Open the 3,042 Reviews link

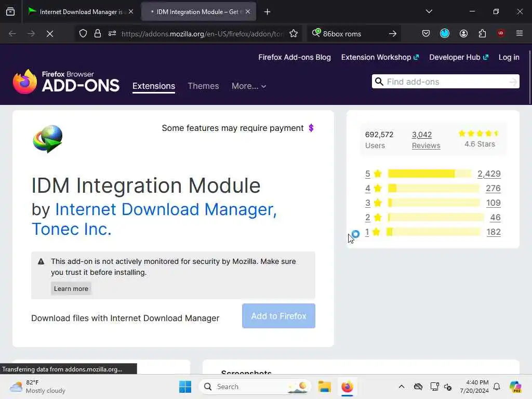[426, 140]
